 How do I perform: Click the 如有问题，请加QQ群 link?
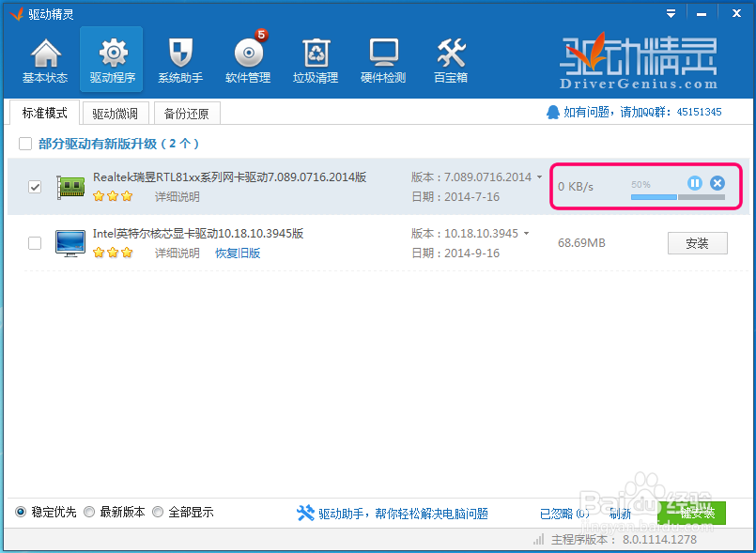642,112
